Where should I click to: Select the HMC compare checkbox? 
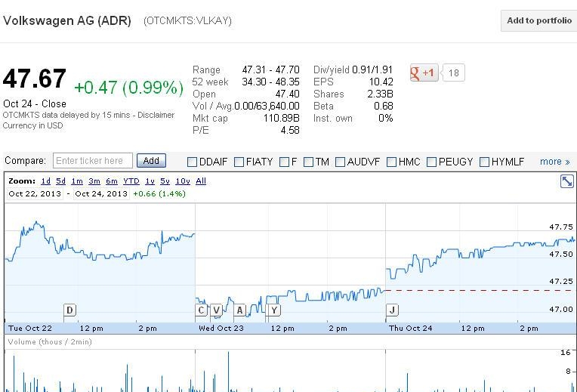(x=391, y=162)
